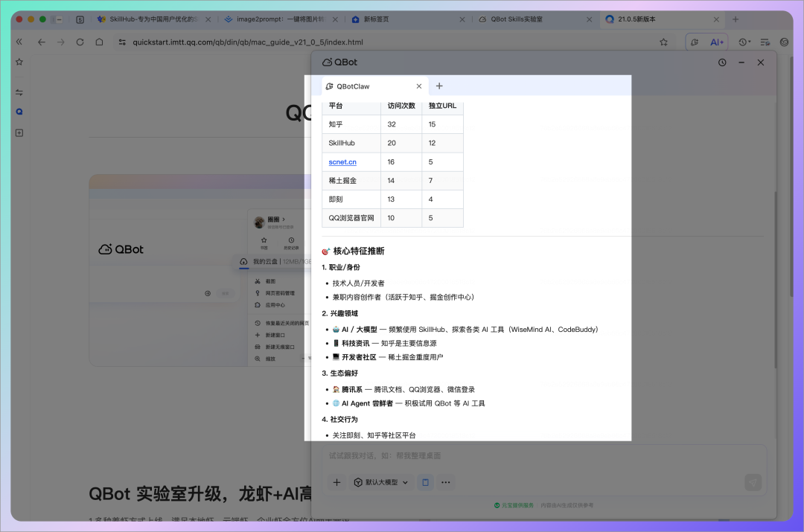Open the browser history dropdown in toolbar
Viewport: 804px width, 532px height.
(x=744, y=42)
